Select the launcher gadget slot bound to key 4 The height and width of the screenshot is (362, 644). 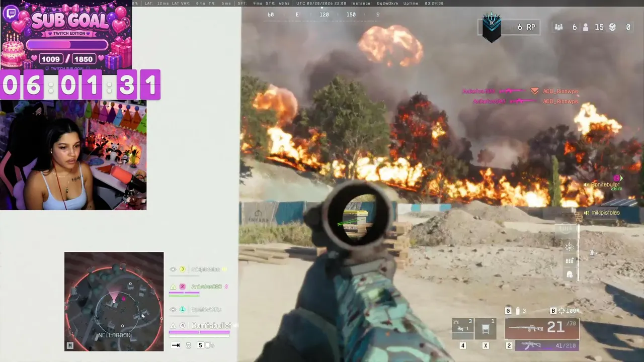click(462, 328)
